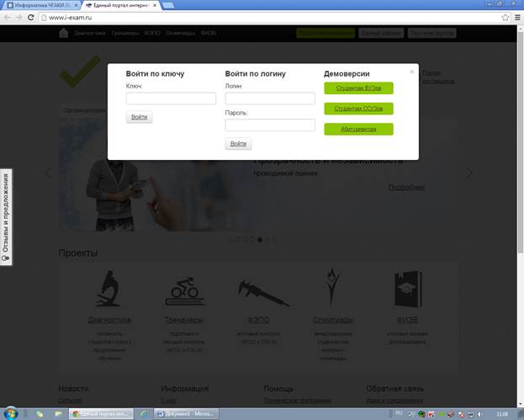Screen dimensions: 524x420
Task: Open Диагностика project link
Action: tap(109, 320)
